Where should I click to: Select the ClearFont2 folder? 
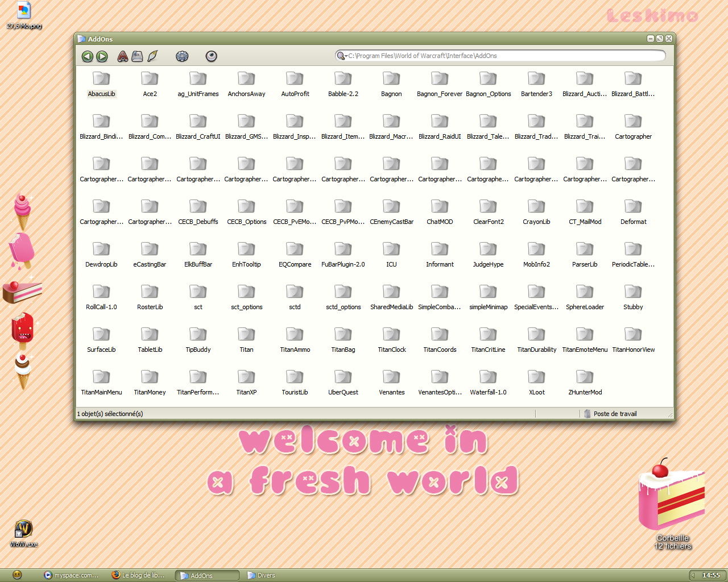tap(488, 213)
